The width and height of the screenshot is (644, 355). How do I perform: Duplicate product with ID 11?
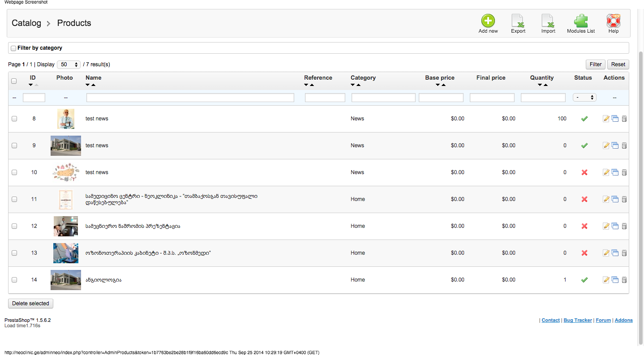615,199
